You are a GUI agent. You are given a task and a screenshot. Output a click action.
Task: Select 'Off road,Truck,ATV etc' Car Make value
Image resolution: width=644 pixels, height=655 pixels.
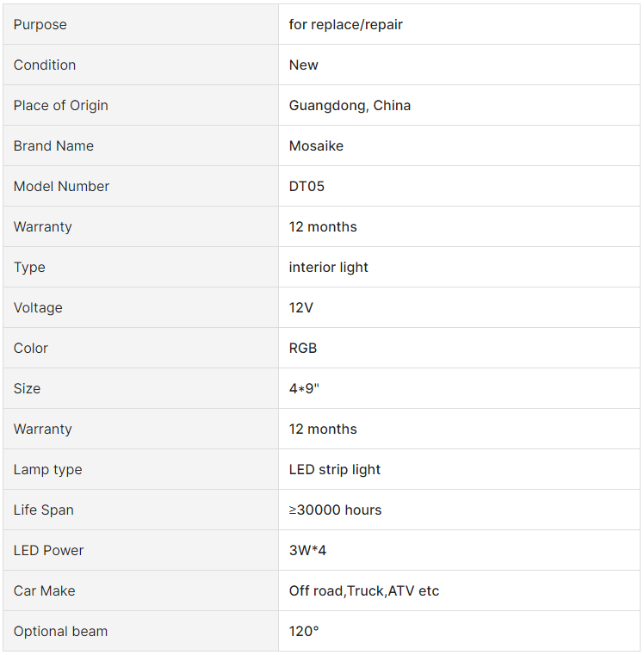pyautogui.click(x=364, y=590)
